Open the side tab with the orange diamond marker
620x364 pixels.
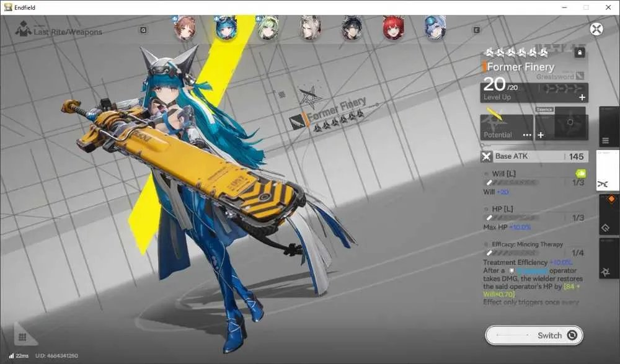(x=609, y=214)
